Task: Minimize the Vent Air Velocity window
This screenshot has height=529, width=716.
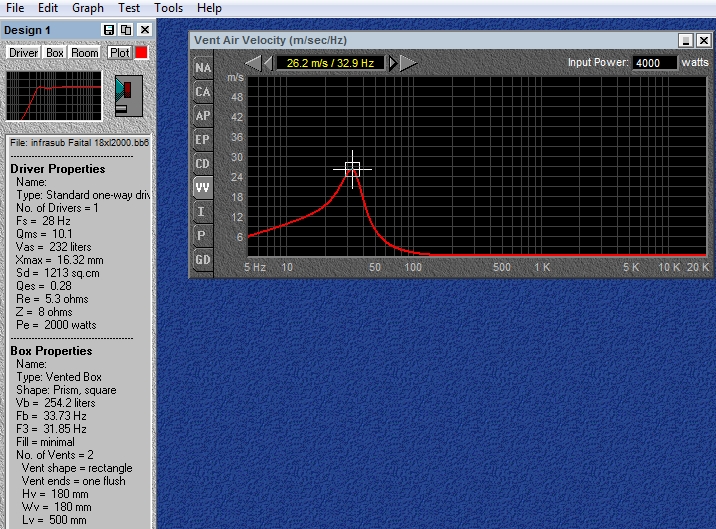Action: pyautogui.click(x=686, y=40)
